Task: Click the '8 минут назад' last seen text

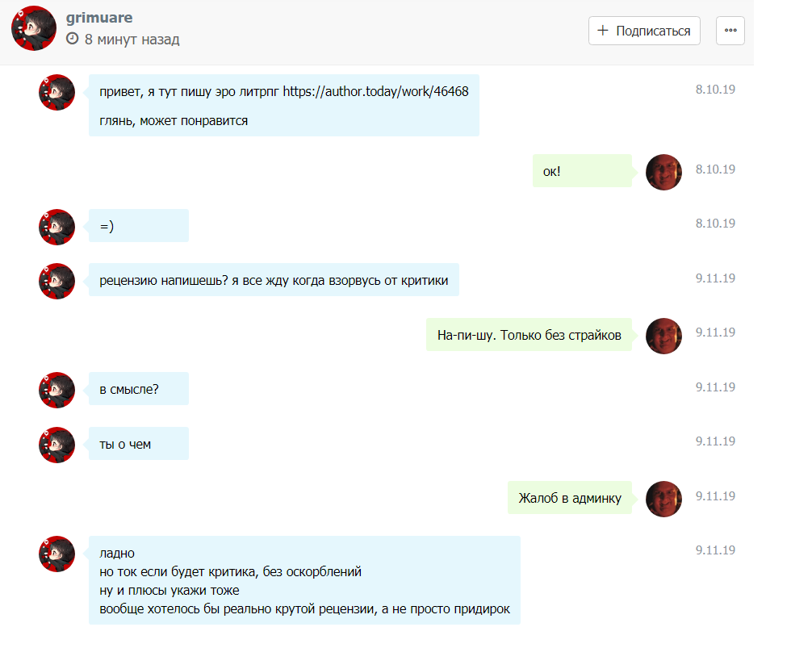Action: click(132, 39)
